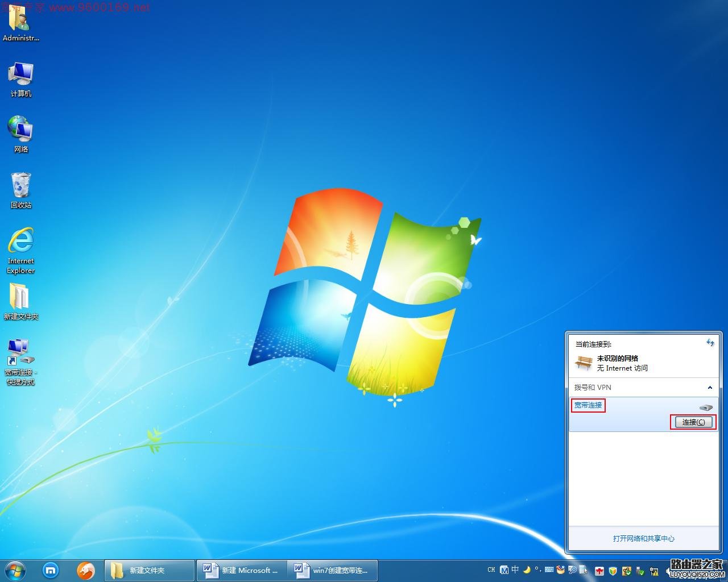This screenshot has width=728, height=582.
Task: Select the 宽带连接 connection entry
Action: 588,405
